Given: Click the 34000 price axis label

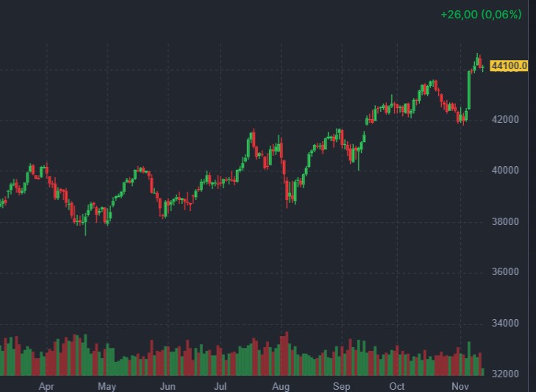Looking at the screenshot, I should [506, 323].
